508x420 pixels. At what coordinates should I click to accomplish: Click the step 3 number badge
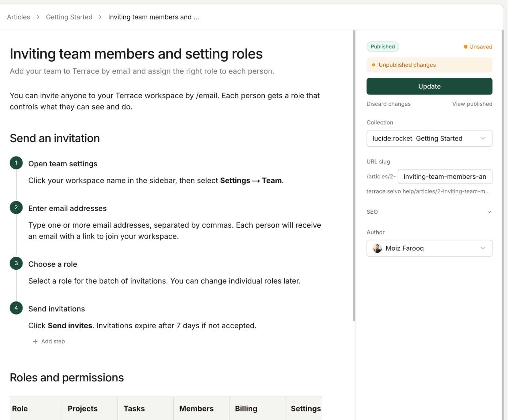[x=16, y=264]
